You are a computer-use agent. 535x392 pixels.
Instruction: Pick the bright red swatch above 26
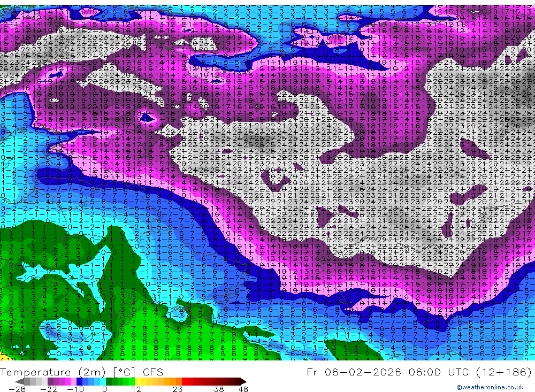(185, 381)
